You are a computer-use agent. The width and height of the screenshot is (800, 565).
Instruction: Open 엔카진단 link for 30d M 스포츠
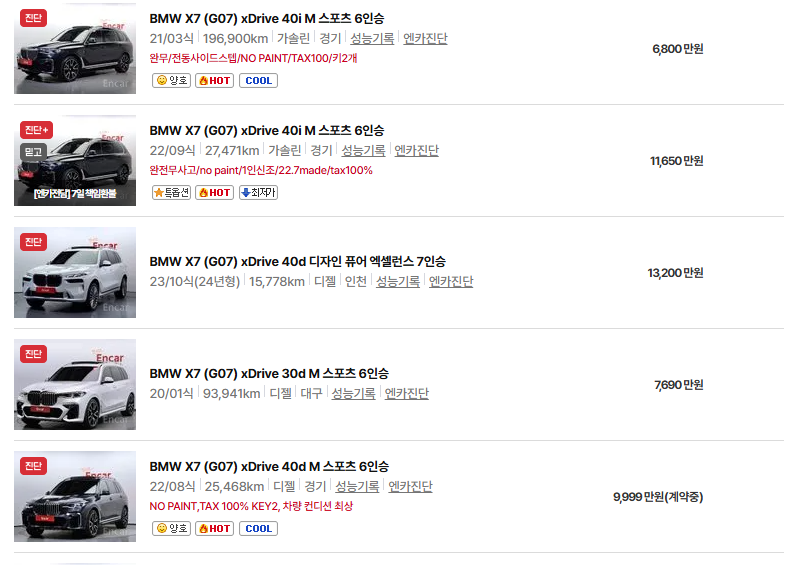click(x=407, y=394)
